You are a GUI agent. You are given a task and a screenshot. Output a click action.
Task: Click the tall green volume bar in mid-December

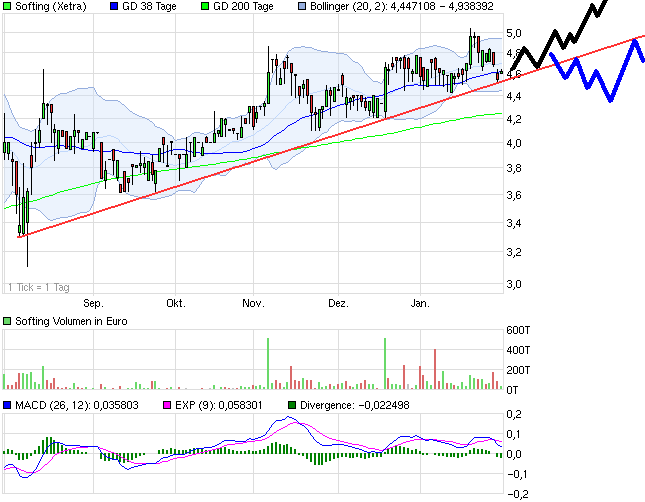tap(385, 364)
